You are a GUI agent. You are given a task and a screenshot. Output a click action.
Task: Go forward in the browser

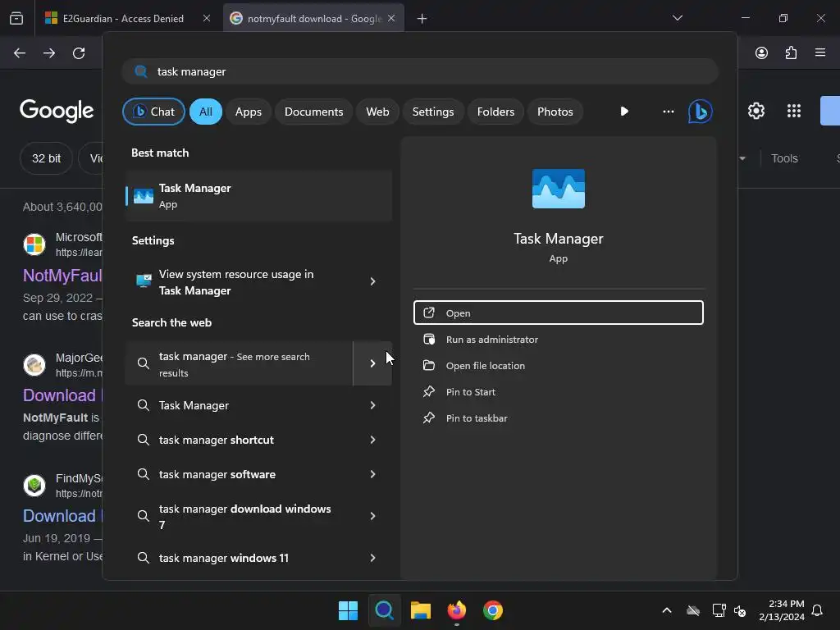pyautogui.click(x=49, y=53)
